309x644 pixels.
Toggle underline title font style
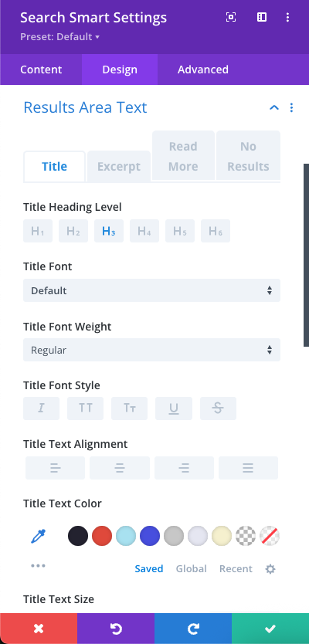pos(174,408)
